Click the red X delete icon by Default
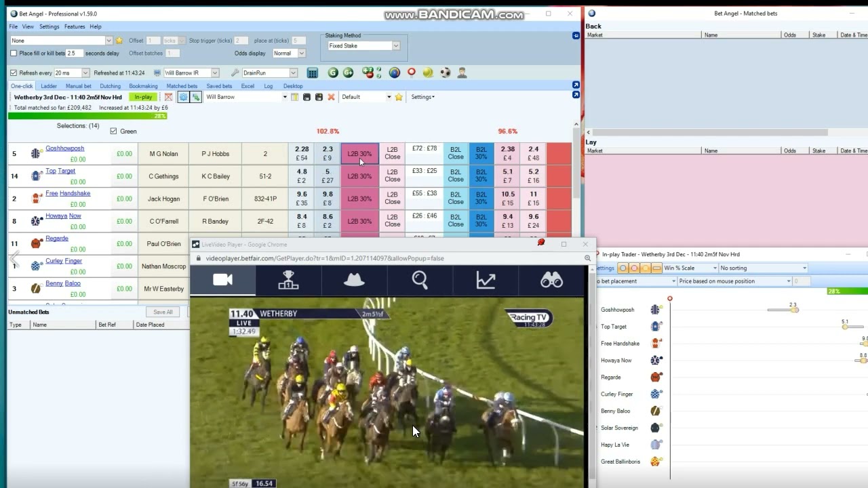 click(x=331, y=97)
